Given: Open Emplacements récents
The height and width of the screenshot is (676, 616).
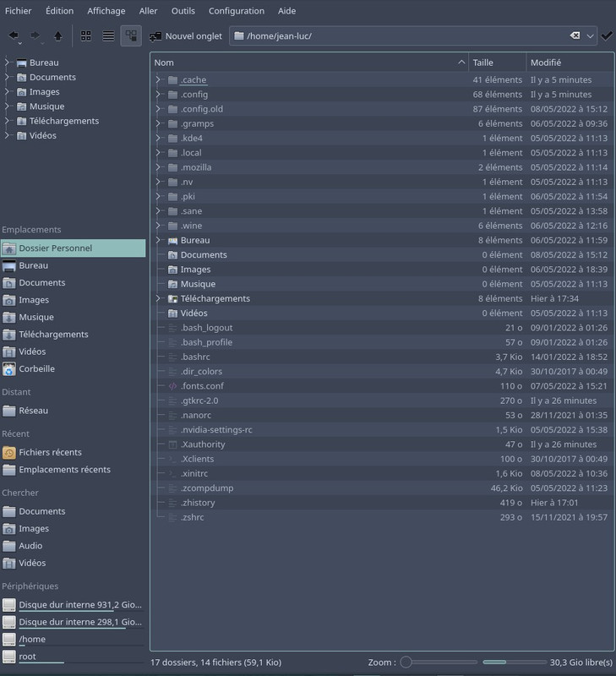Looking at the screenshot, I should (64, 470).
